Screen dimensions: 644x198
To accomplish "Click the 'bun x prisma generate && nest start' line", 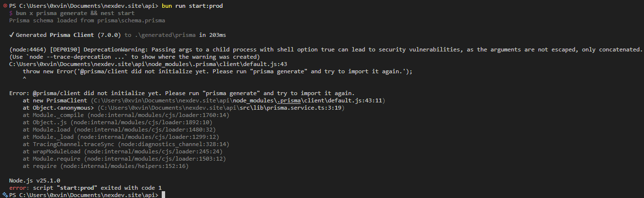I will 72,14.
